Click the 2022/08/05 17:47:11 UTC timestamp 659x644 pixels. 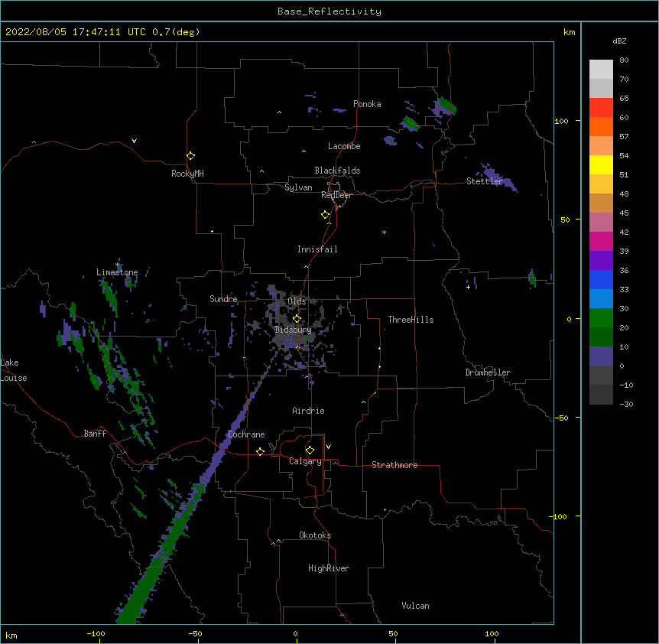(x=75, y=32)
